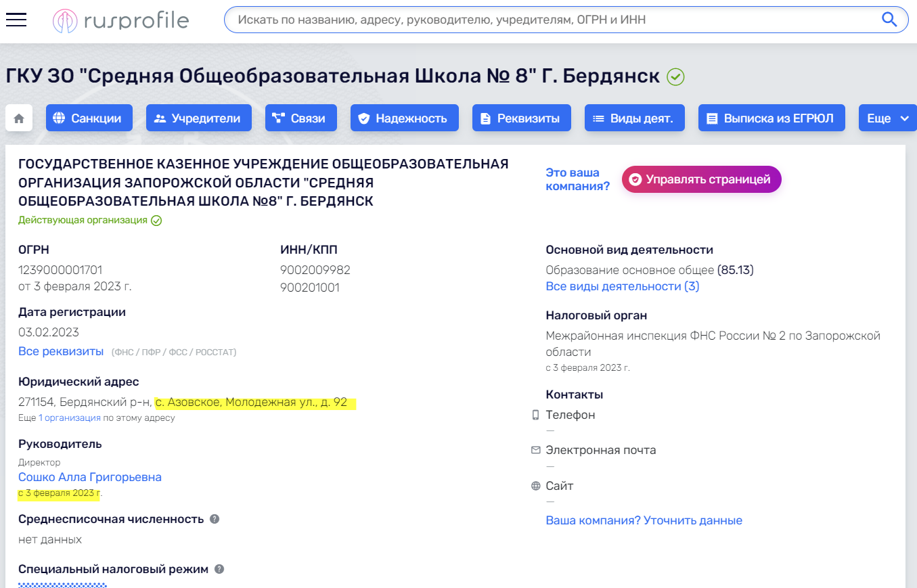Click the phone icon under Контакты

[x=535, y=415]
